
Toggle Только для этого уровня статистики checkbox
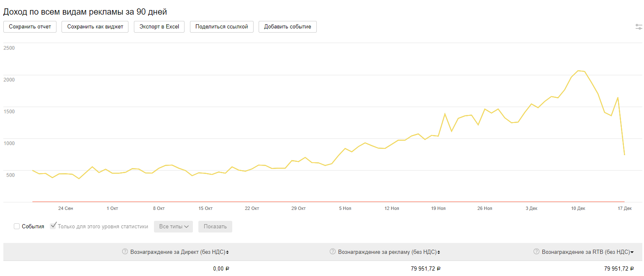53,226
